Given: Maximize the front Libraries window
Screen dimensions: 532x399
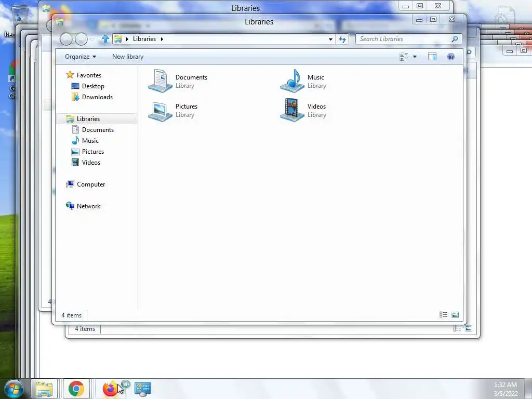Looking at the screenshot, I should tap(433, 19).
